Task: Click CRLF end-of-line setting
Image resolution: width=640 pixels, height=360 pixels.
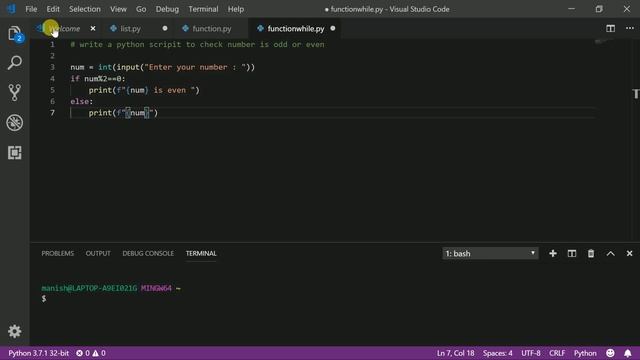Action: tap(557, 353)
